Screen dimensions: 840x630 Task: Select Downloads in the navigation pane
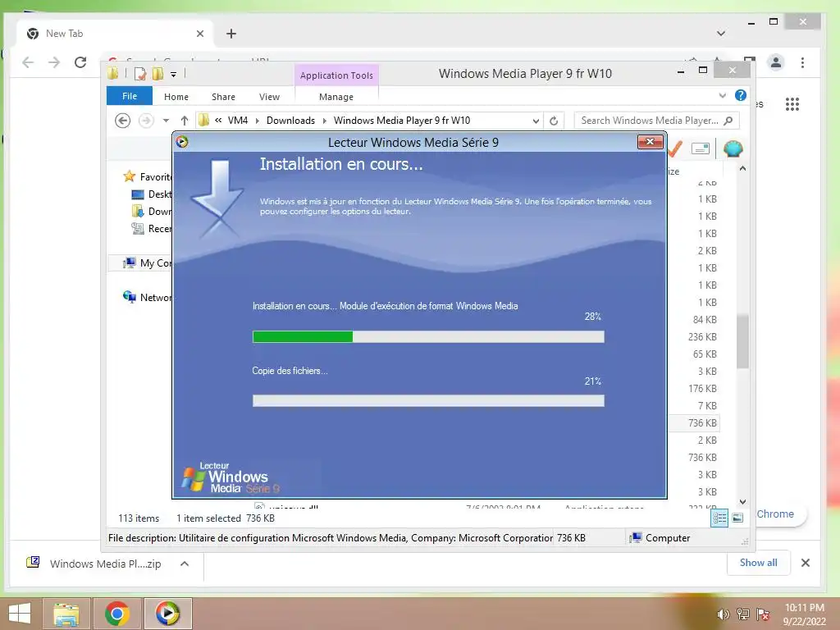152,211
